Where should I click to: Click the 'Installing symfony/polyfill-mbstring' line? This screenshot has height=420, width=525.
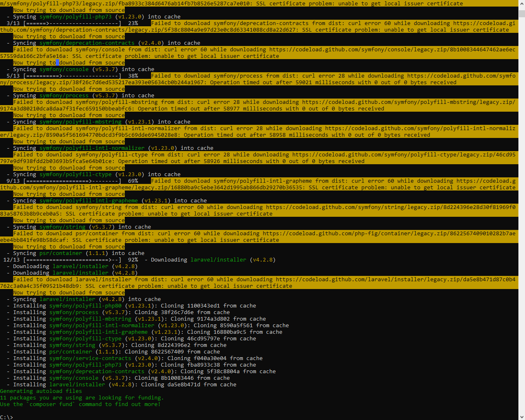136,319
